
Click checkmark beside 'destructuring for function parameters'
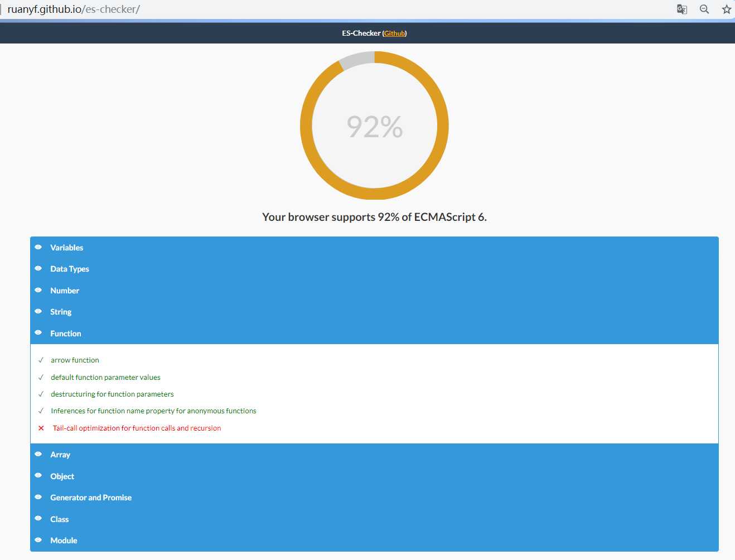pyautogui.click(x=41, y=394)
